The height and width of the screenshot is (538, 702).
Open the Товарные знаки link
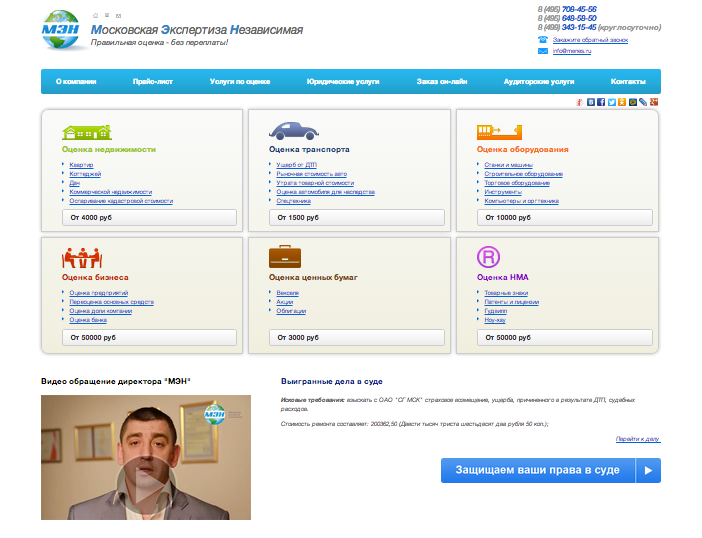(x=506, y=293)
